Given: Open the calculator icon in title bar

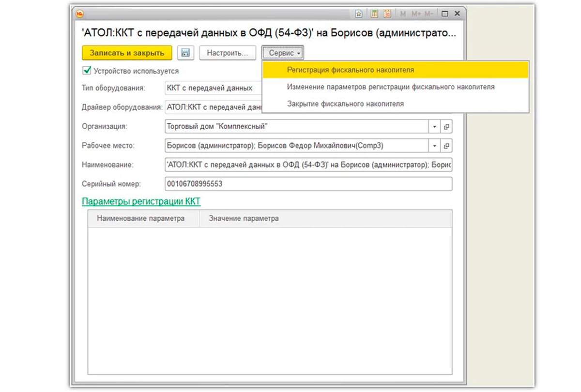Looking at the screenshot, I should tap(374, 14).
